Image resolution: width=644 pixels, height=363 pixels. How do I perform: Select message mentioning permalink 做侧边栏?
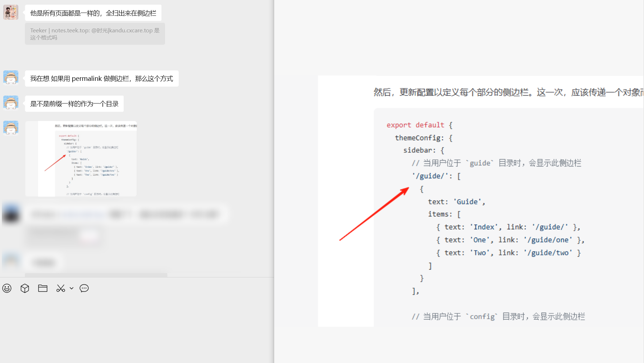click(x=101, y=79)
